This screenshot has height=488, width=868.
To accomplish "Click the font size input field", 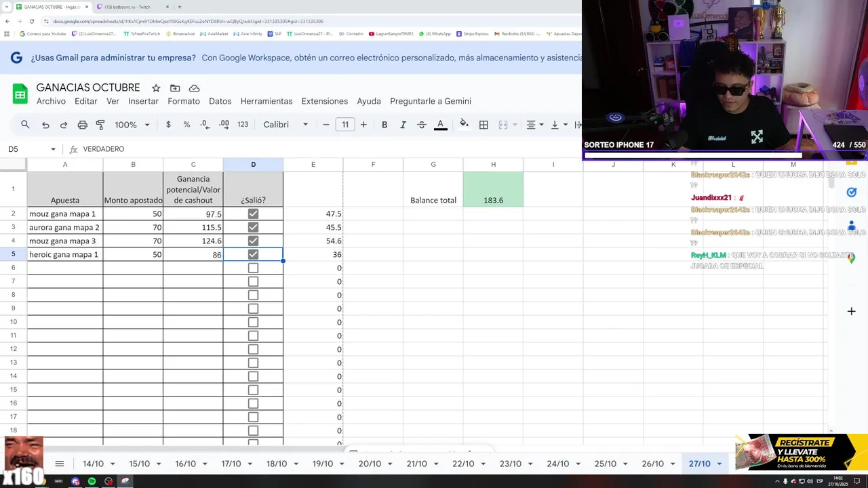I will (345, 125).
